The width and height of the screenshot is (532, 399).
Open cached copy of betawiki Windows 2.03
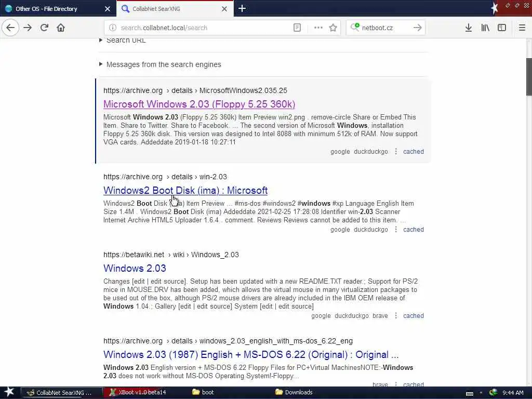(413, 316)
